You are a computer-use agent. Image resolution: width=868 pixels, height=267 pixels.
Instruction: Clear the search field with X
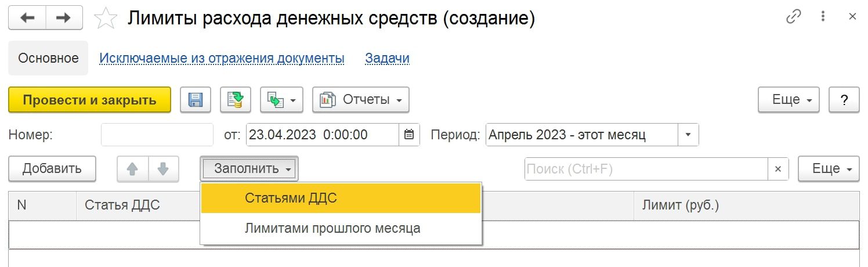777,169
